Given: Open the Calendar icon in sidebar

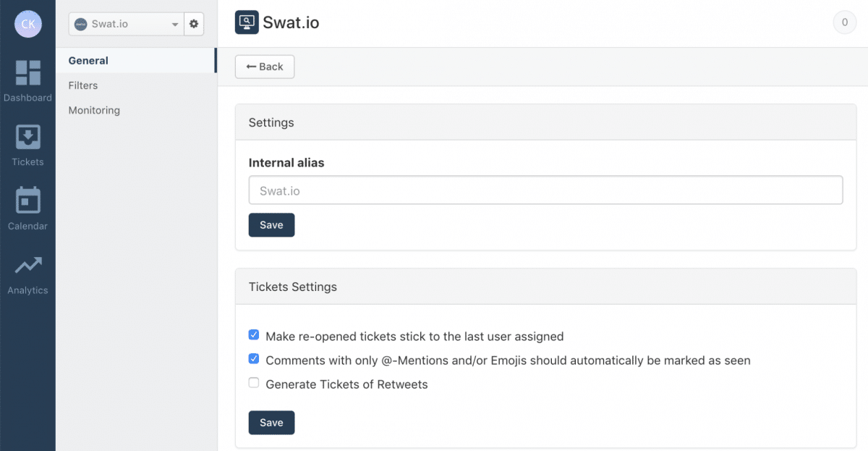Looking at the screenshot, I should [x=27, y=201].
